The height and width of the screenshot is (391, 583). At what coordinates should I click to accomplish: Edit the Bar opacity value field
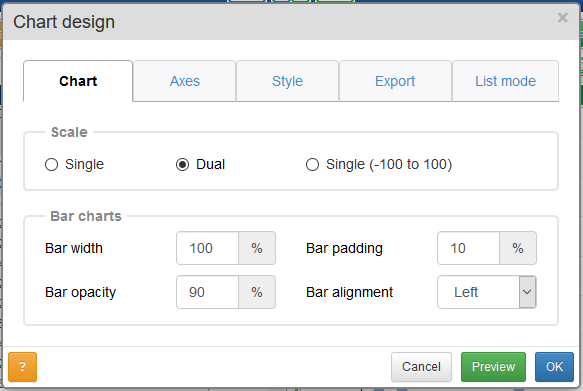(207, 292)
